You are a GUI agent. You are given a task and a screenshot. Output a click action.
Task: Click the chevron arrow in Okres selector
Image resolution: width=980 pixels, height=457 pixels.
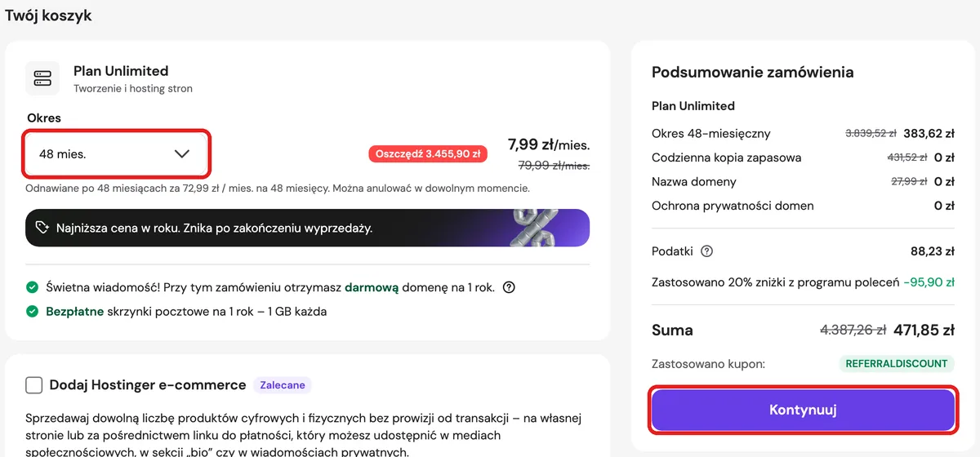pos(182,153)
